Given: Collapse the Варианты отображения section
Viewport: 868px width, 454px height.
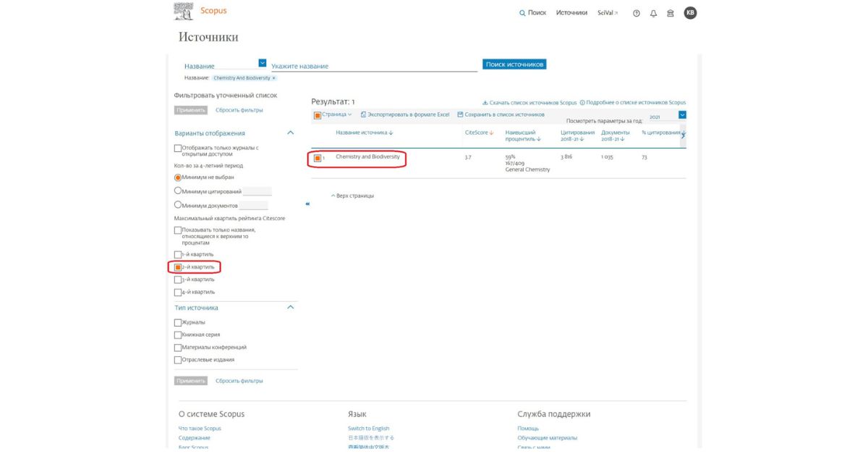Looking at the screenshot, I should 291,133.
